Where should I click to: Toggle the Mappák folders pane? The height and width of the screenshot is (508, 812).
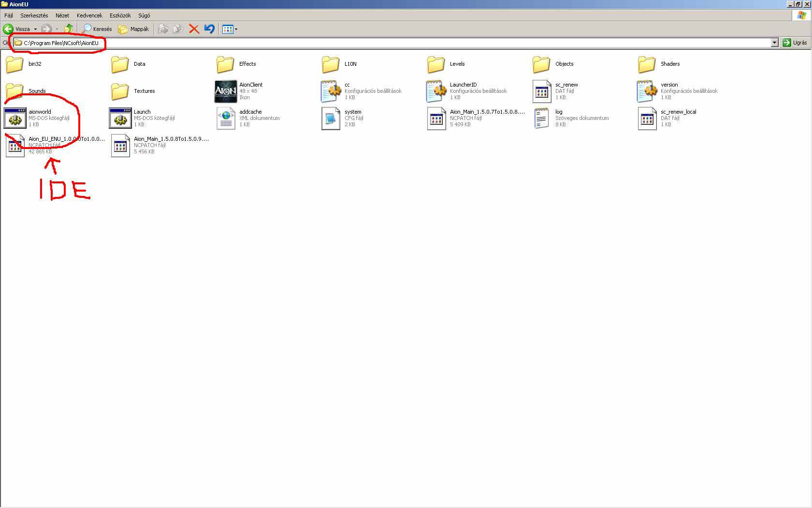[x=134, y=29]
